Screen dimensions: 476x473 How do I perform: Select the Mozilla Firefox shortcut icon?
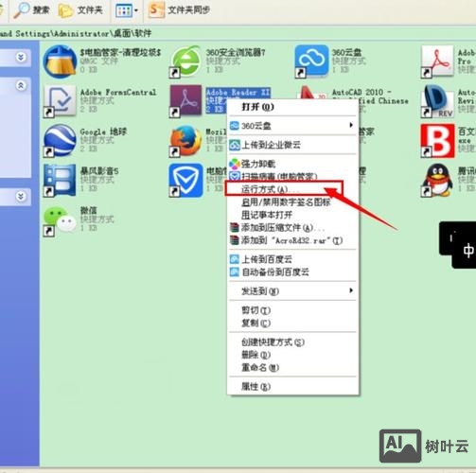click(x=185, y=141)
